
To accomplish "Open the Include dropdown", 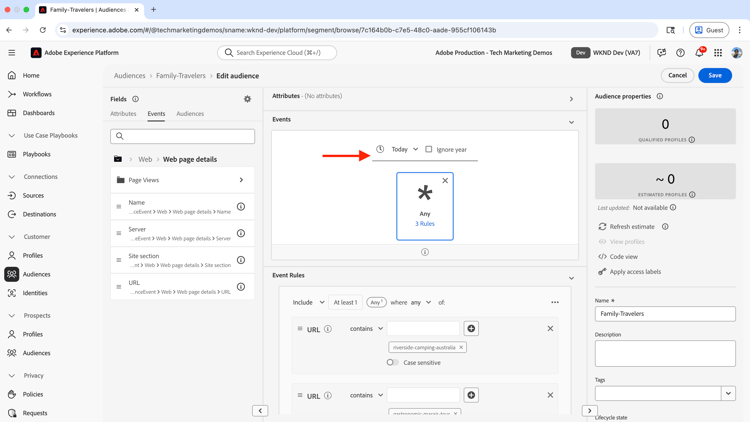I will coord(309,302).
